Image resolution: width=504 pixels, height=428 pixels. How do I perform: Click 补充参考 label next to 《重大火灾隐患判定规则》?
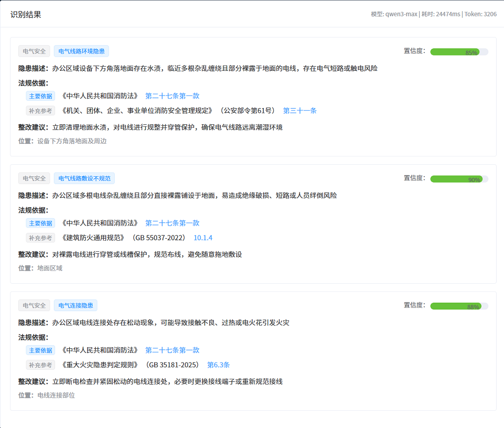coord(40,365)
